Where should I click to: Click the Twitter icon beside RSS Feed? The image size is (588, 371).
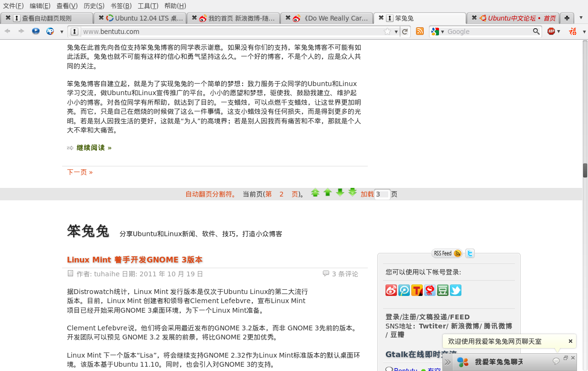[470, 253]
